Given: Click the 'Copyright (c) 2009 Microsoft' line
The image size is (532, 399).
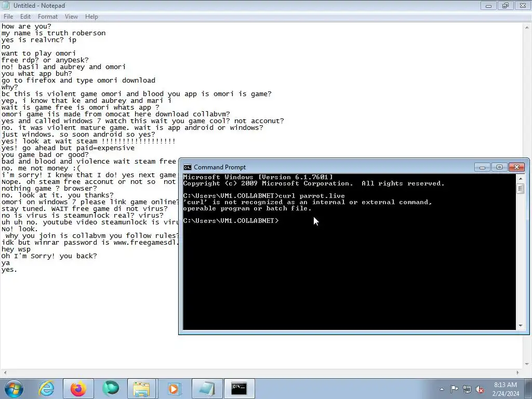Looking at the screenshot, I should (314, 183).
